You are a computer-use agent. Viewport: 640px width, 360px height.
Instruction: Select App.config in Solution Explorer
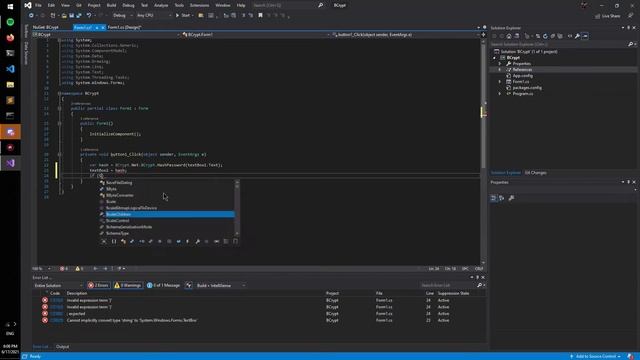[x=522, y=76]
